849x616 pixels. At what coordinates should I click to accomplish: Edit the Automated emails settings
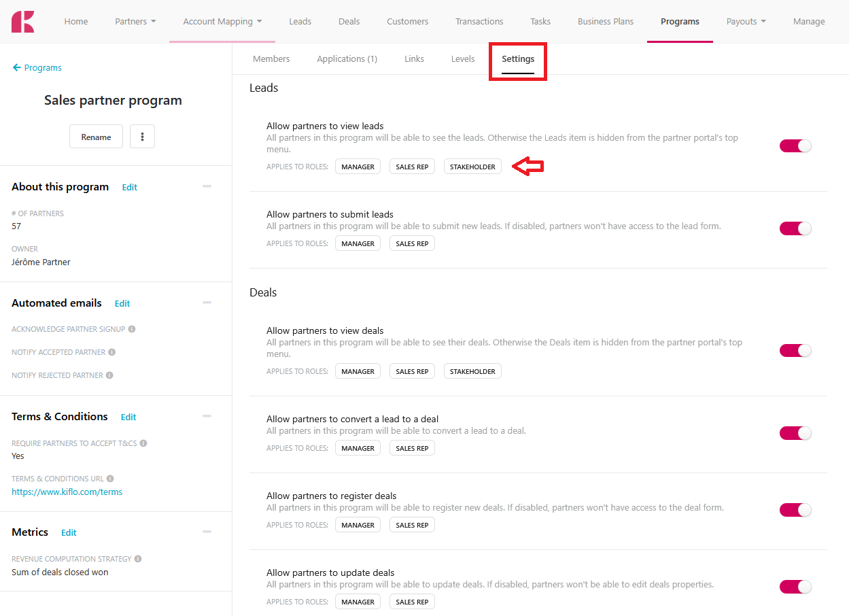[122, 304]
